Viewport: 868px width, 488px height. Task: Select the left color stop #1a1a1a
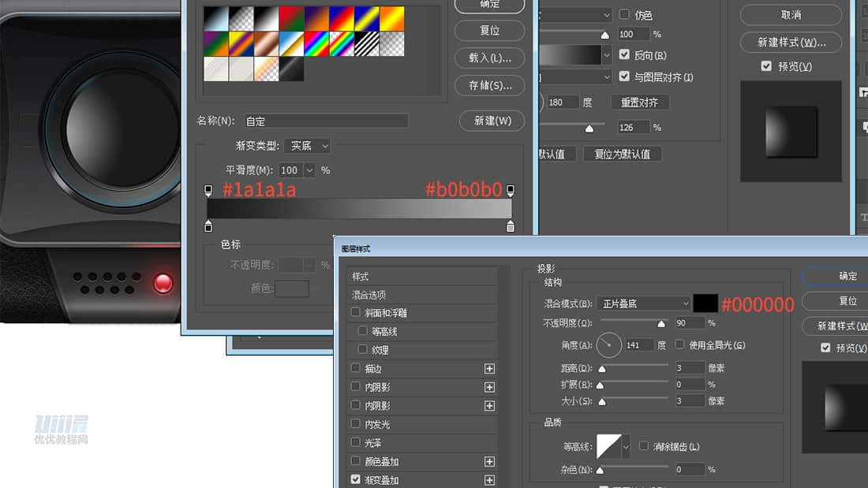(208, 225)
